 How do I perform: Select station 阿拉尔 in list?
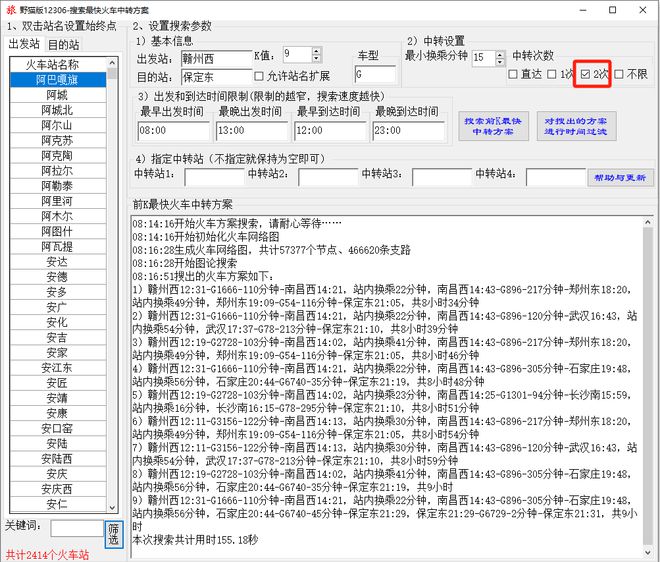57,170
